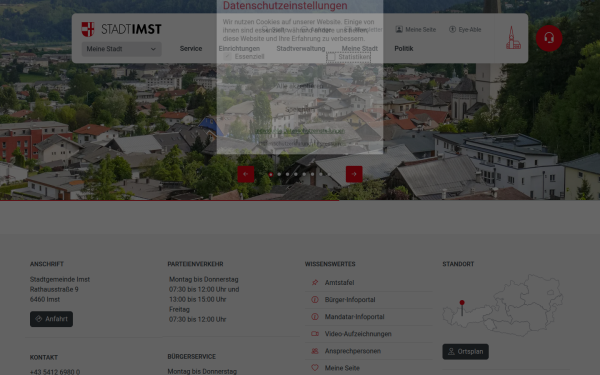Screen dimensions: 600x375
Task: Open the Bürger-Infoportal link
Action: coord(350,300)
